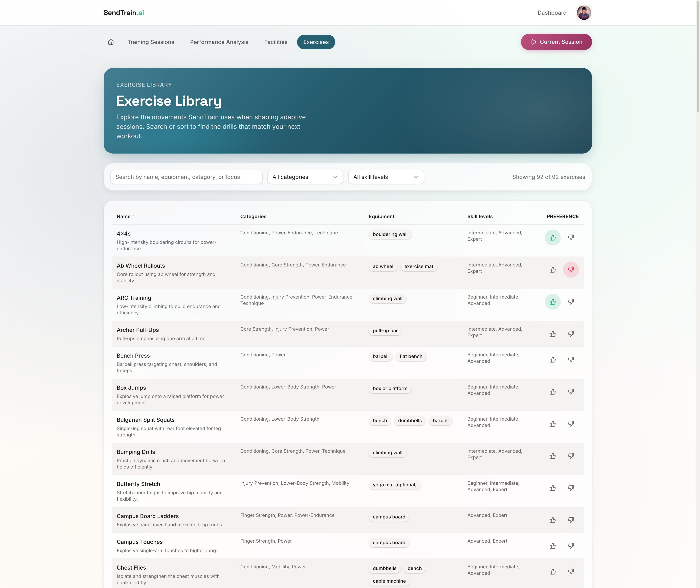Open the All skill levels dropdown

click(x=386, y=177)
